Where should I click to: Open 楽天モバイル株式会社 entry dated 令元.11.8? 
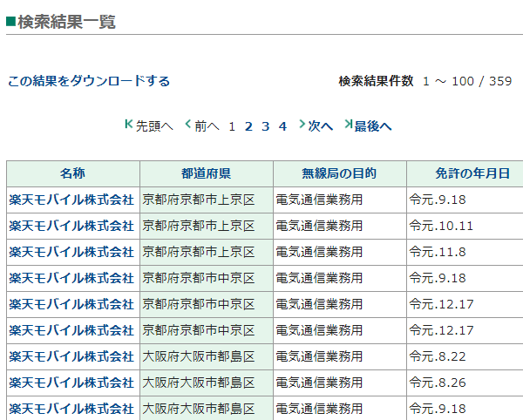tap(71, 252)
